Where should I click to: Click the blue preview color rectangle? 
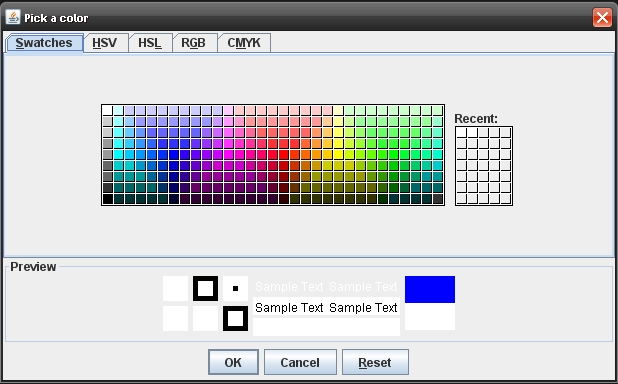[430, 289]
